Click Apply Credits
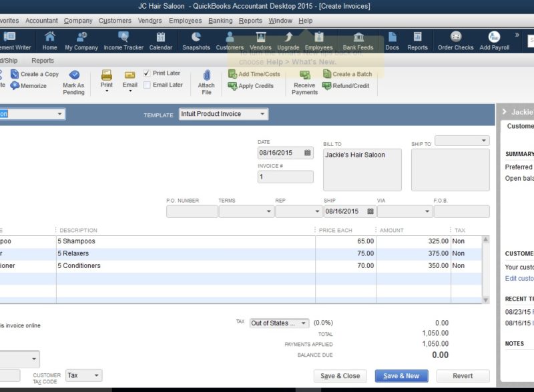This screenshot has width=534, height=392. pos(251,86)
